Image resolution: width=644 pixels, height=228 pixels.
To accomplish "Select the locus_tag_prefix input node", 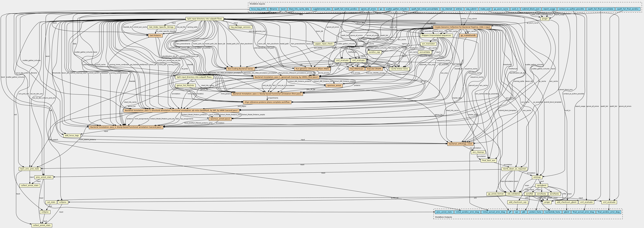I will coord(258,9).
